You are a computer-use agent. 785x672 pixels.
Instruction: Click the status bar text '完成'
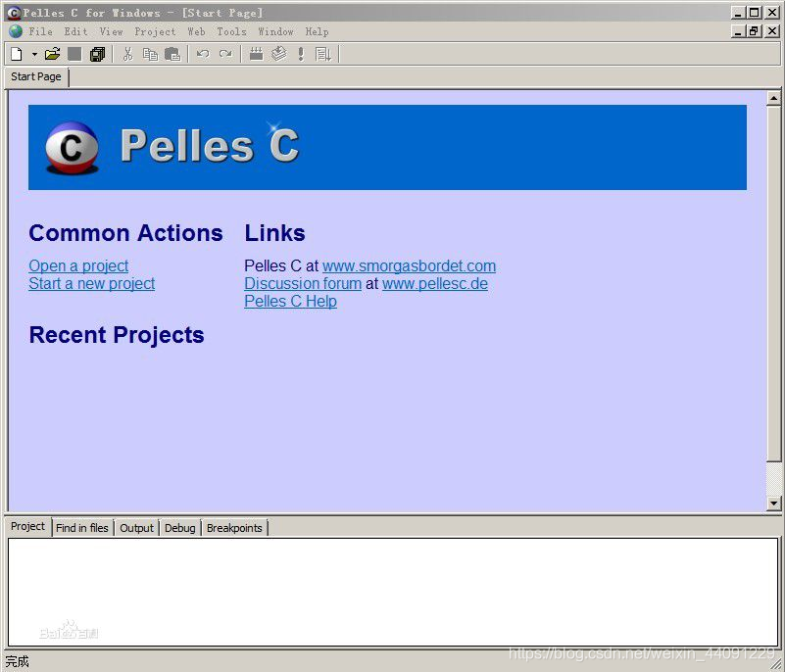point(17,661)
